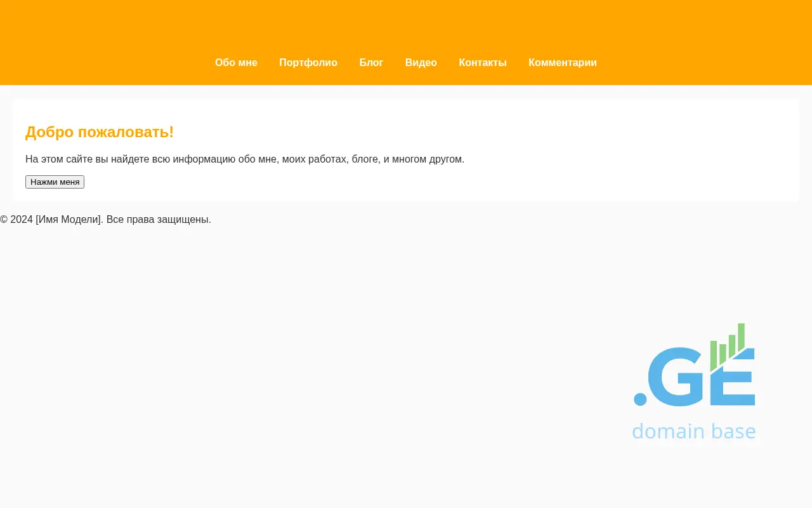Click the domain base text under the logo
The height and width of the screenshot is (508, 812).
click(694, 431)
